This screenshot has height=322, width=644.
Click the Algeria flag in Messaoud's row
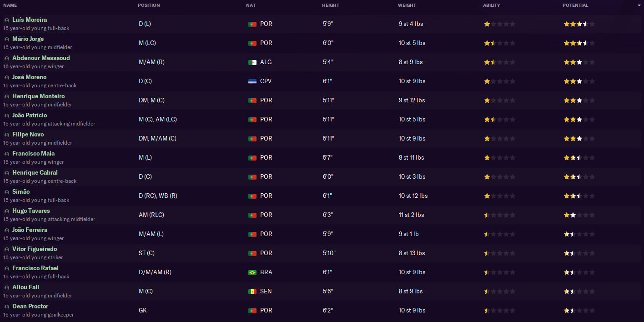[x=252, y=62]
